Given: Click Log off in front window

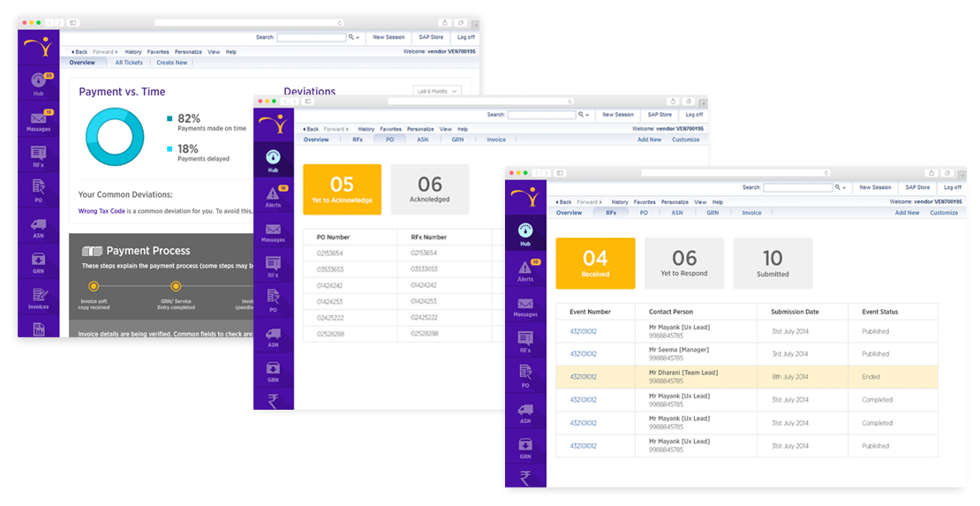Looking at the screenshot, I should pyautogui.click(x=953, y=187).
